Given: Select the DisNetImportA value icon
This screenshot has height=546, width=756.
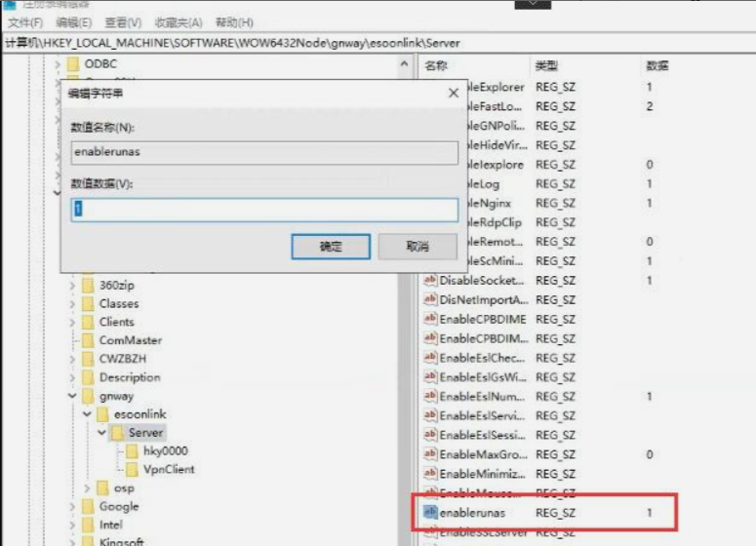Looking at the screenshot, I should pyautogui.click(x=430, y=300).
